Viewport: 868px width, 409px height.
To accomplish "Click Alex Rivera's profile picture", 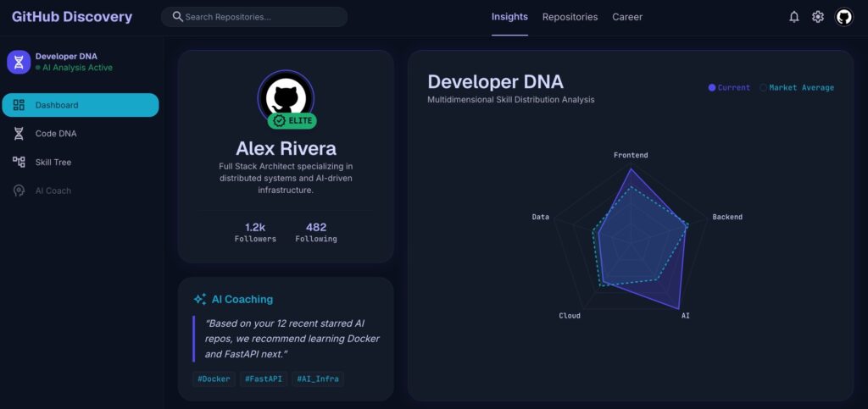I will tap(286, 98).
